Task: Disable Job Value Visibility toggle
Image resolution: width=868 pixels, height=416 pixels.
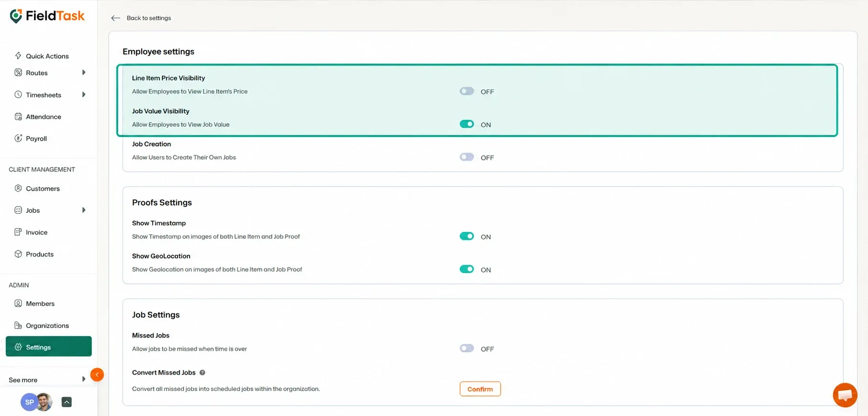Action: pos(467,124)
